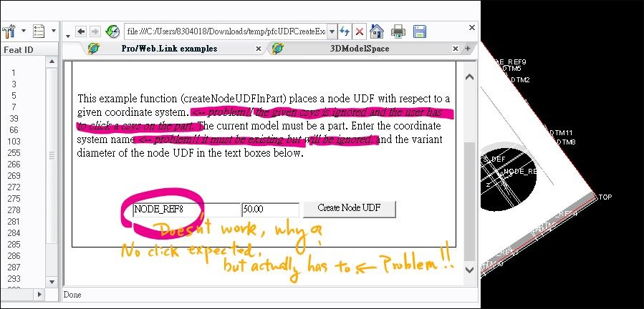644x309 pixels.
Task: Click the web page vertical scrollbar thumb
Action: [x=470, y=201]
